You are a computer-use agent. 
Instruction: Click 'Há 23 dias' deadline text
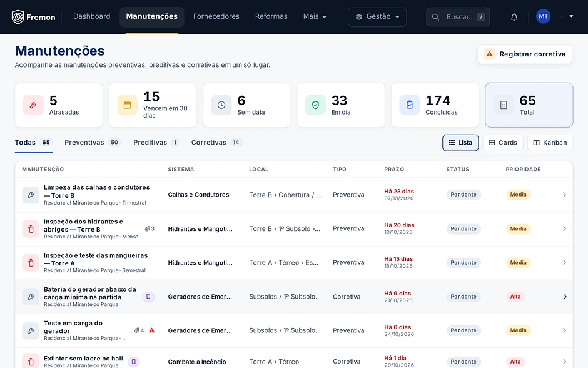point(399,192)
